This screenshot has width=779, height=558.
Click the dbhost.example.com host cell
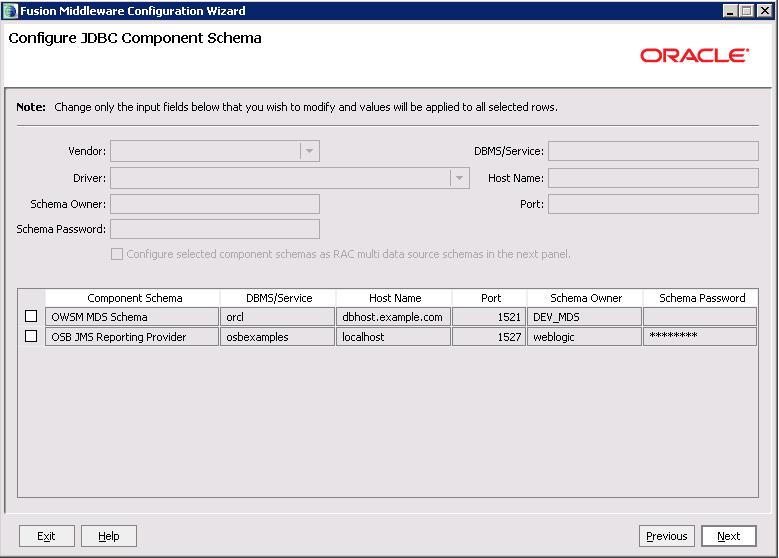coord(393,317)
